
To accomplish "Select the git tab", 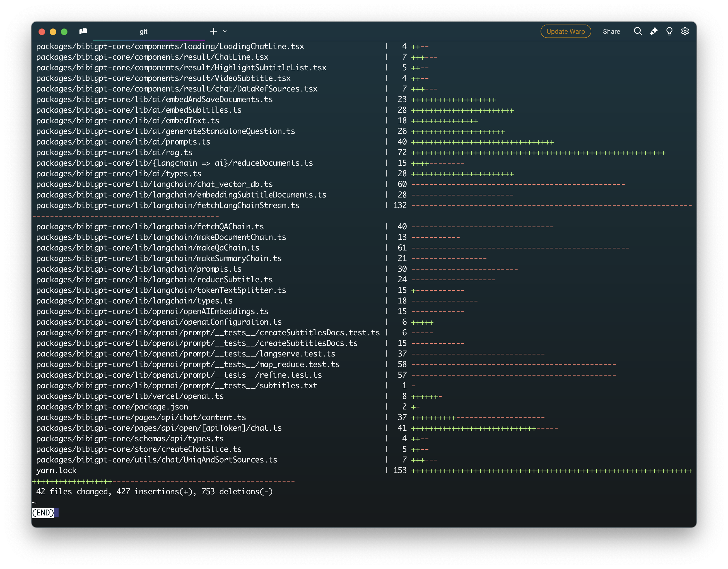I will (x=144, y=32).
